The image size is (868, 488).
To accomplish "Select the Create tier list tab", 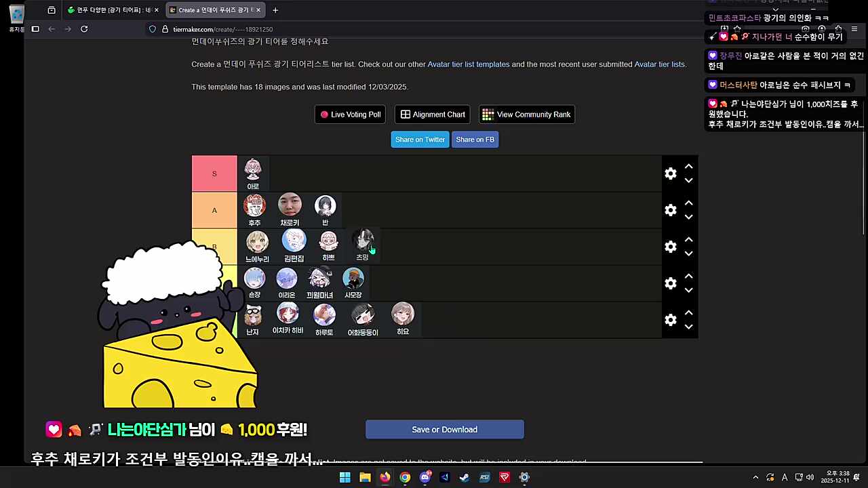I will pyautogui.click(x=212, y=10).
